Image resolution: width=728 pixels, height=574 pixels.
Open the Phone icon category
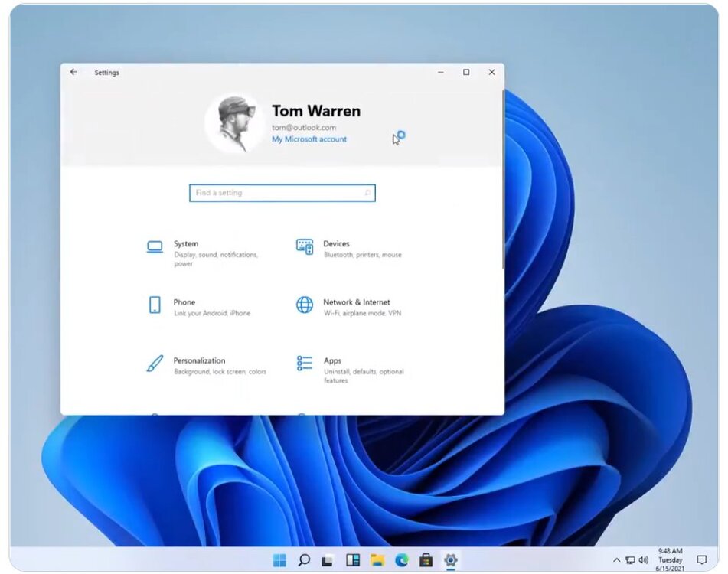pos(155,305)
